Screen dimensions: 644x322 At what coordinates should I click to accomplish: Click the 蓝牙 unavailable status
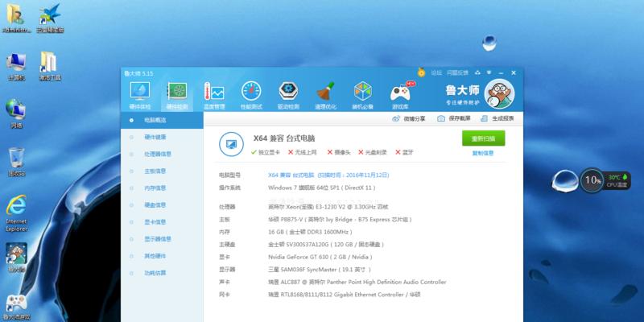(x=404, y=152)
